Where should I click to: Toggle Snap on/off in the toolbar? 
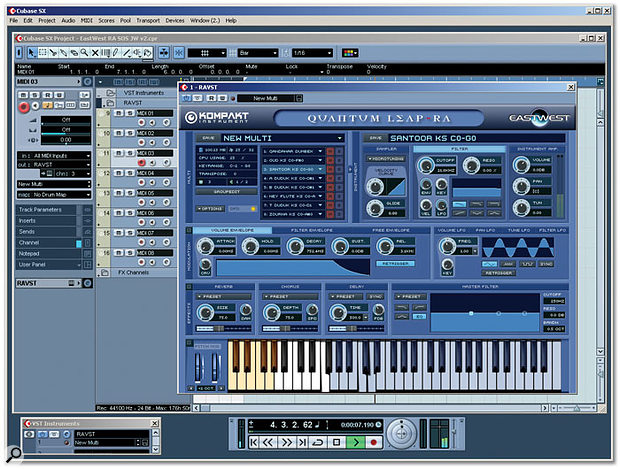coord(179,53)
